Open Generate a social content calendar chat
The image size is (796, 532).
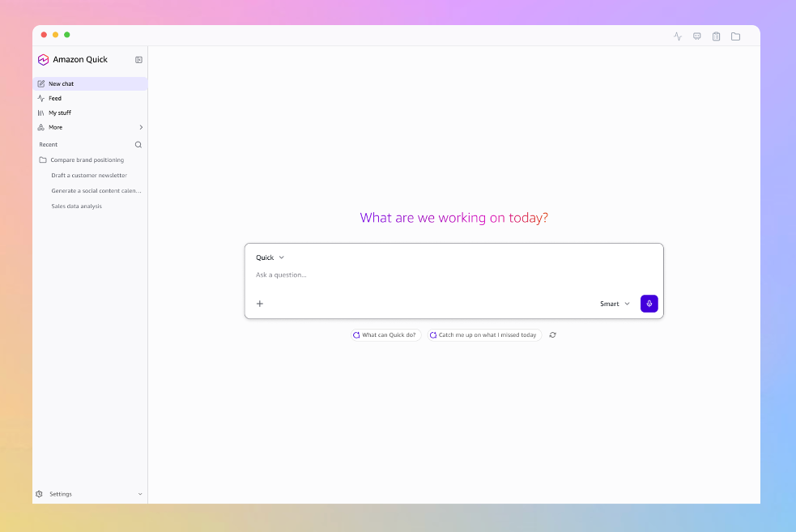(96, 191)
